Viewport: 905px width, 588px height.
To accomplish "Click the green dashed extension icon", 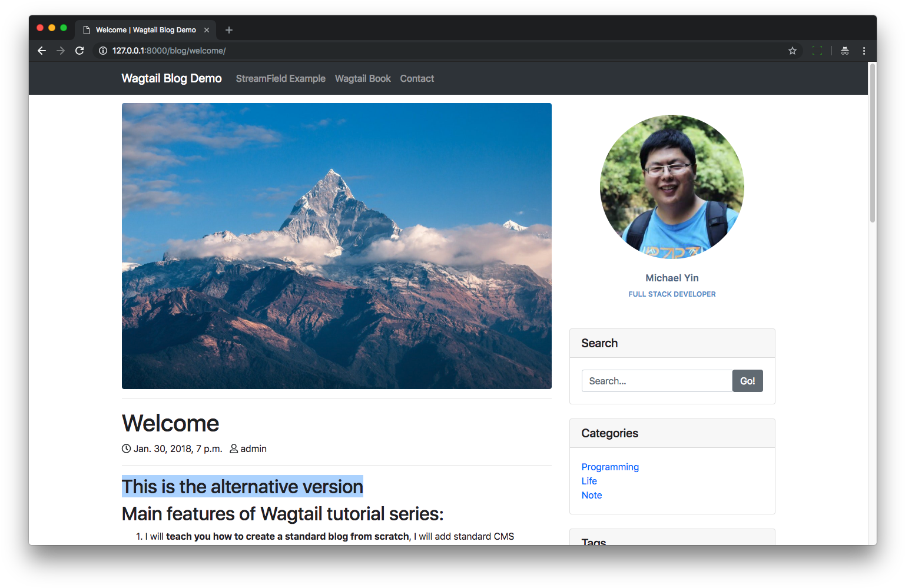I will pos(817,51).
